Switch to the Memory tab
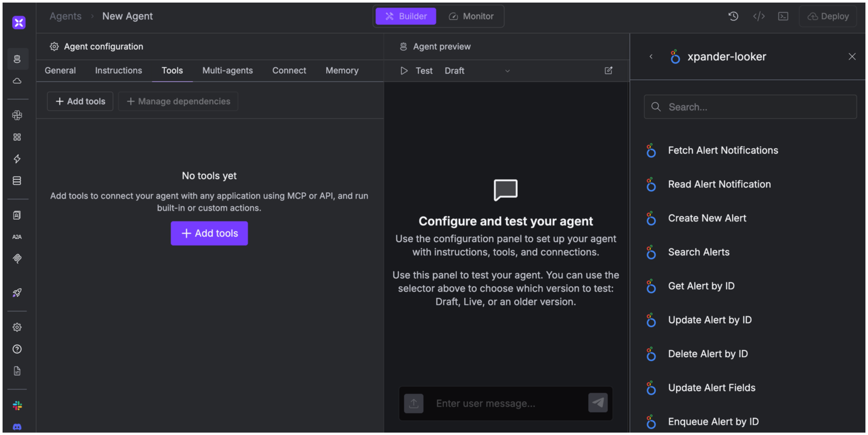This screenshot has height=435, width=868. pyautogui.click(x=342, y=70)
